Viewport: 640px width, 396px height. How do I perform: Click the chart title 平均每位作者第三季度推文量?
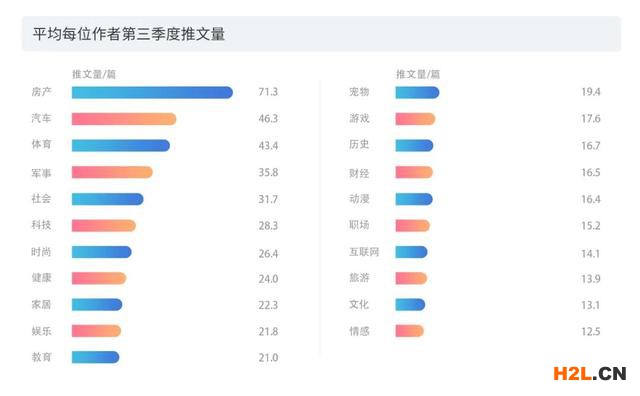tap(129, 34)
